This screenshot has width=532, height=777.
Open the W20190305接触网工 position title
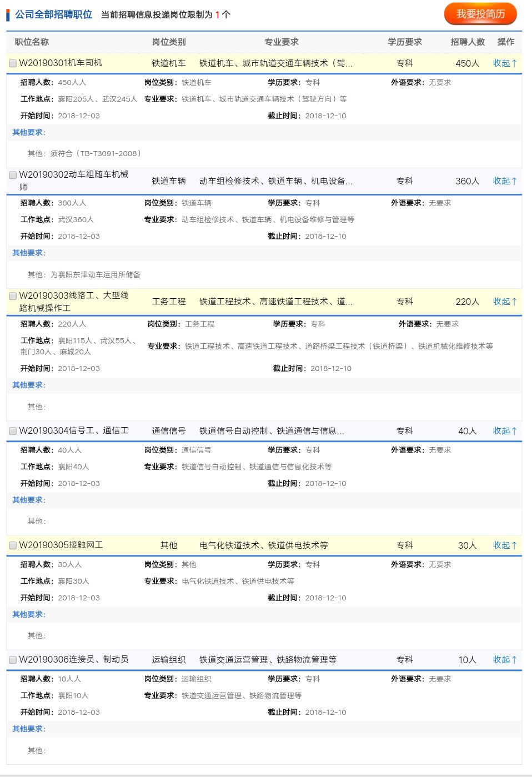pyautogui.click(x=61, y=545)
